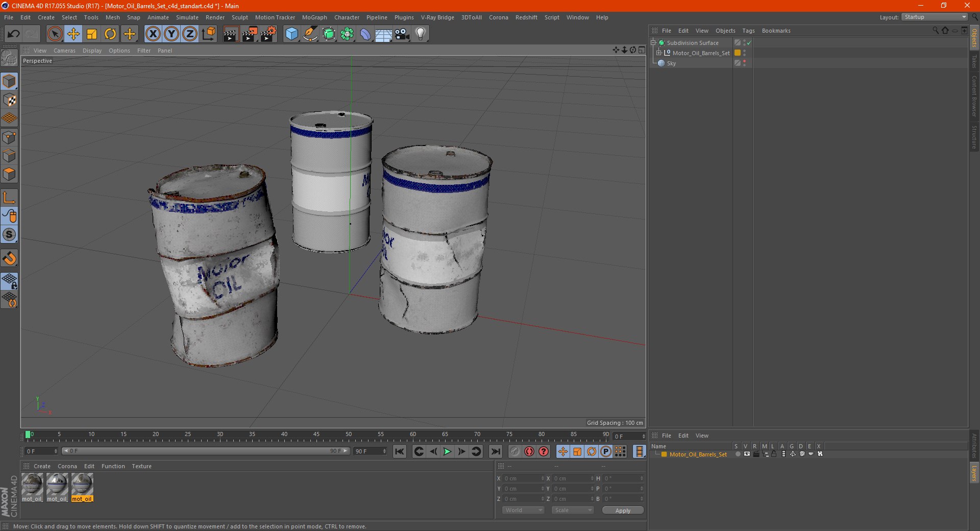Click the X position input field
Image resolution: width=980 pixels, height=531 pixels.
pyautogui.click(x=523, y=478)
